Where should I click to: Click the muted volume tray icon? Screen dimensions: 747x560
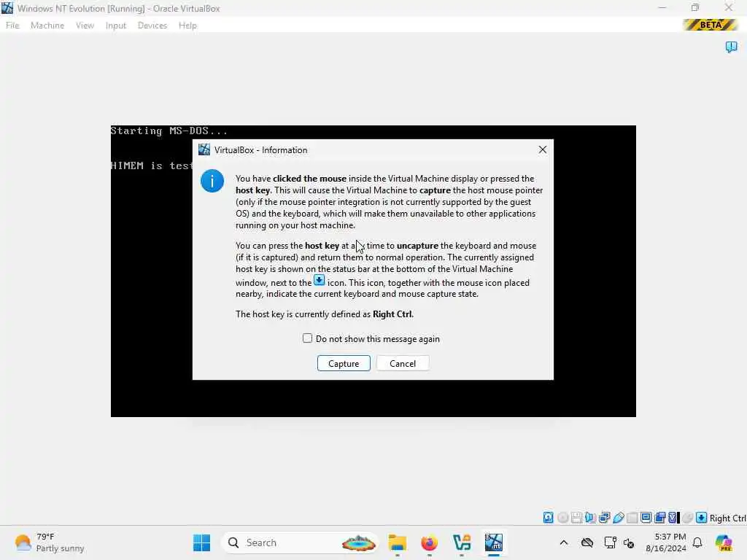(629, 542)
